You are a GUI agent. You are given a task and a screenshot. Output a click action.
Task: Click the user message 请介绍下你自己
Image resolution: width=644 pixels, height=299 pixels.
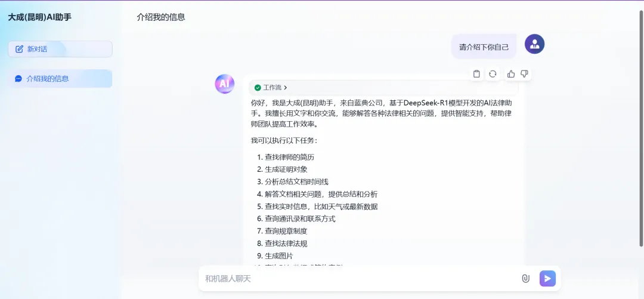pyautogui.click(x=484, y=47)
